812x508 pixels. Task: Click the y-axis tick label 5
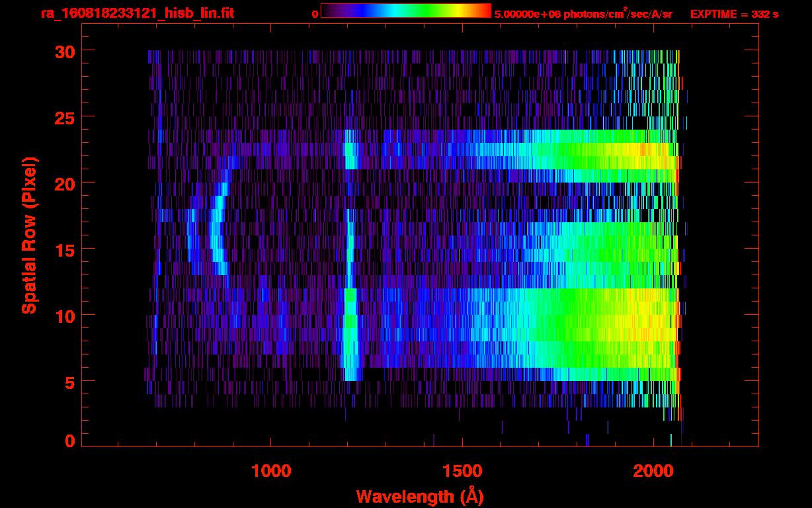69,382
